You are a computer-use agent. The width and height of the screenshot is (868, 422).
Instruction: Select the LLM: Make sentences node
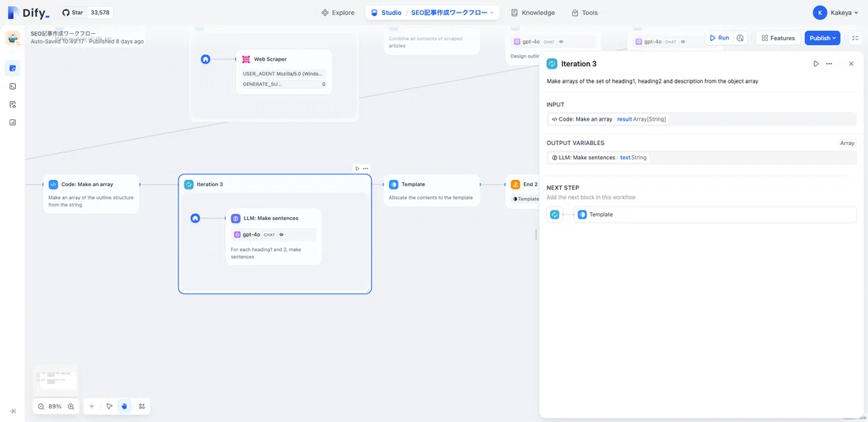pos(274,237)
